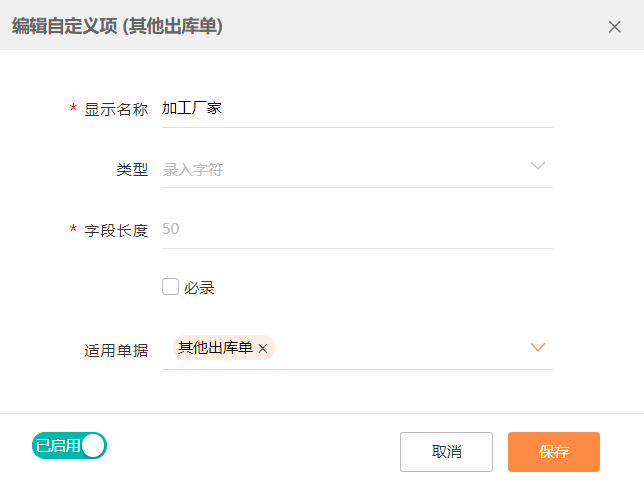Toggle the 已启用 switch off
The image size is (644, 487).
[x=69, y=446]
